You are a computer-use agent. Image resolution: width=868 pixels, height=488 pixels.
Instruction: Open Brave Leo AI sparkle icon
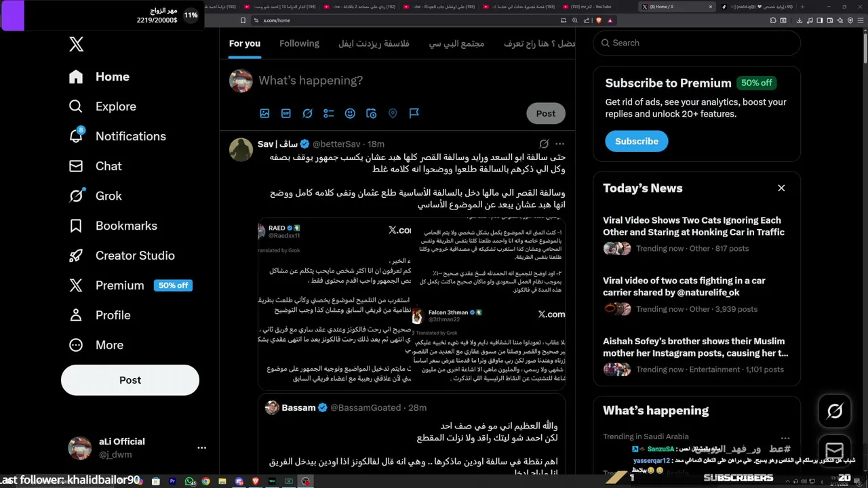click(x=841, y=20)
